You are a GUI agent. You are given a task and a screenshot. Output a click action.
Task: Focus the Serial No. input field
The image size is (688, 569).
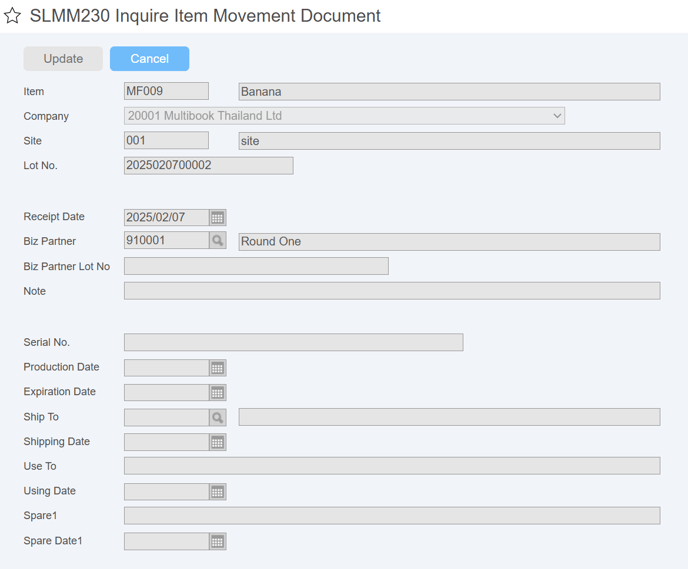point(294,342)
